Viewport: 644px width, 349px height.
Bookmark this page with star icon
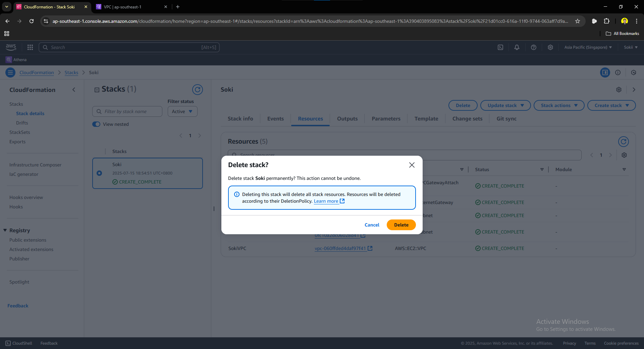pyautogui.click(x=577, y=21)
